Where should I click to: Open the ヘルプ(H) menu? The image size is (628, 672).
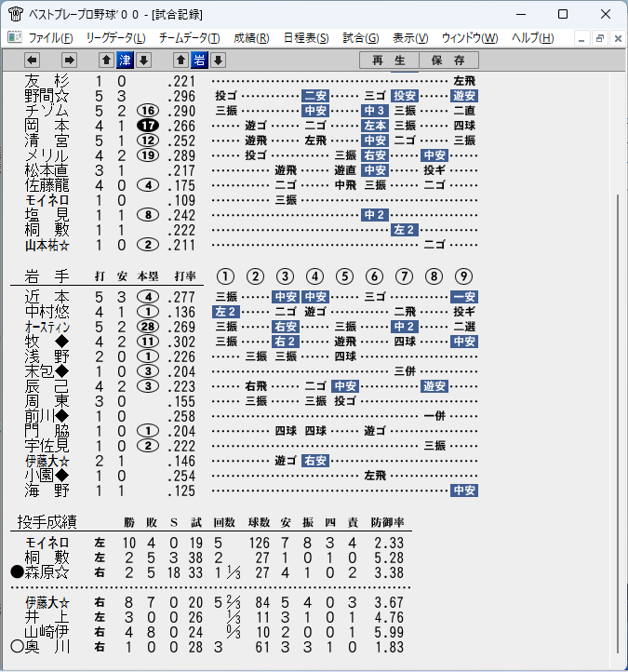[533, 38]
